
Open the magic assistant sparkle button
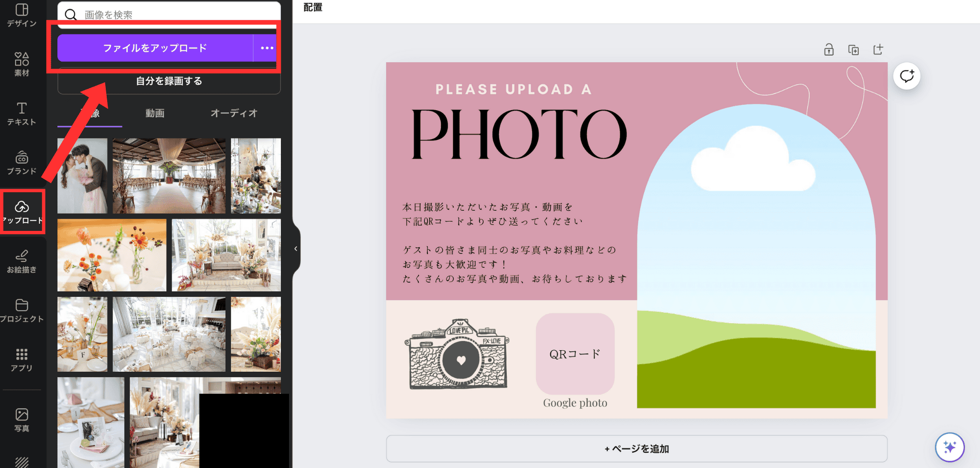tap(949, 447)
